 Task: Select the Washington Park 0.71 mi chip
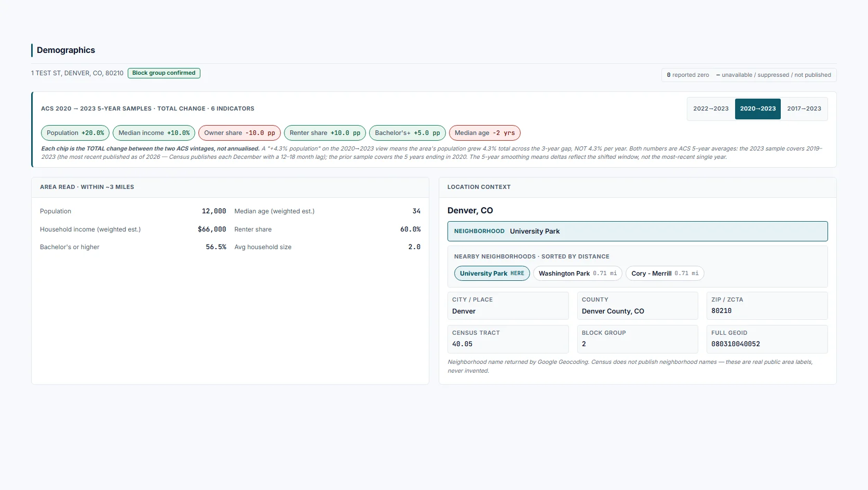point(578,274)
